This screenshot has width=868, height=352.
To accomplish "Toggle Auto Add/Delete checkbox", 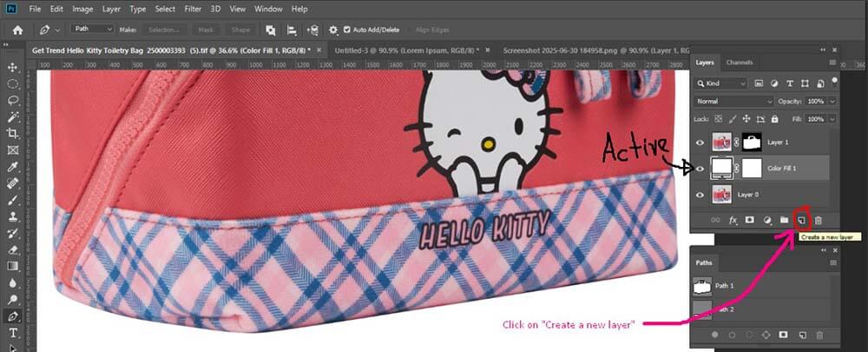I will coord(347,30).
